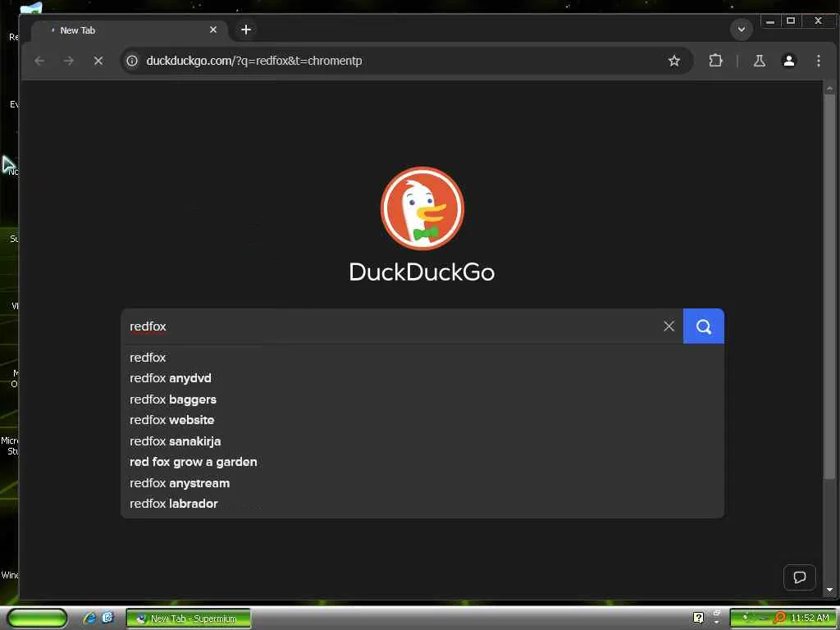Click the blue search magnifier button
The height and width of the screenshot is (630, 840).
coord(703,326)
